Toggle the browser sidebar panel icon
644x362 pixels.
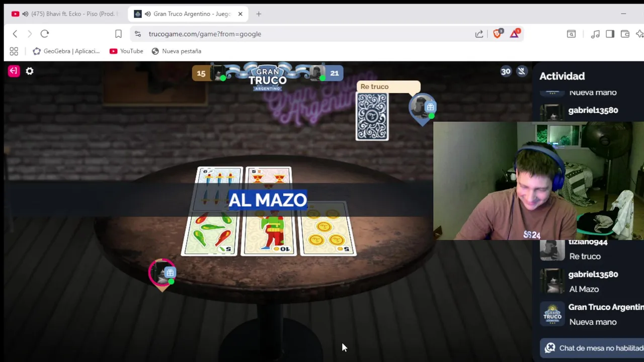(610, 34)
